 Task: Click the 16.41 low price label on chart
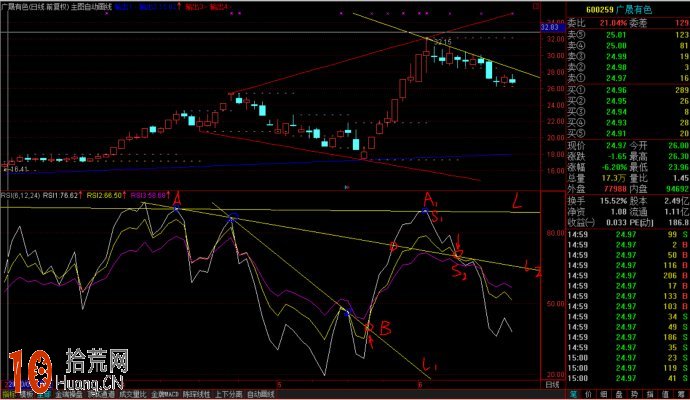[x=18, y=169]
